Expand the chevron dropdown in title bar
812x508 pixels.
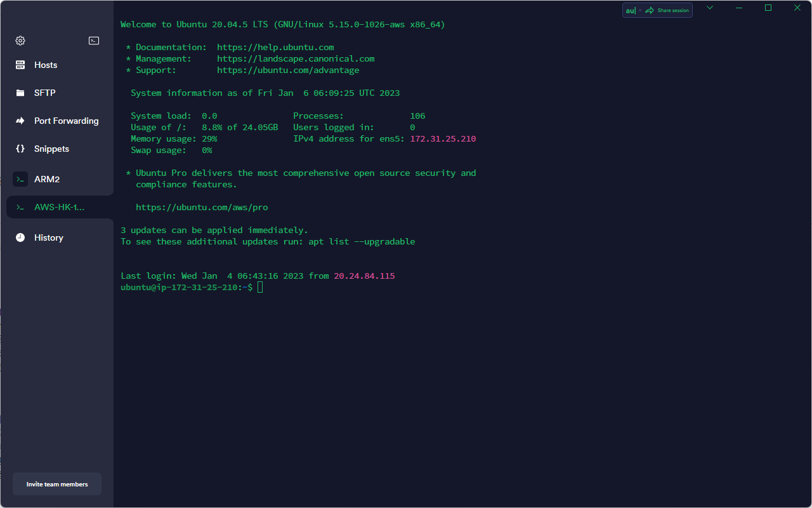[x=710, y=8]
